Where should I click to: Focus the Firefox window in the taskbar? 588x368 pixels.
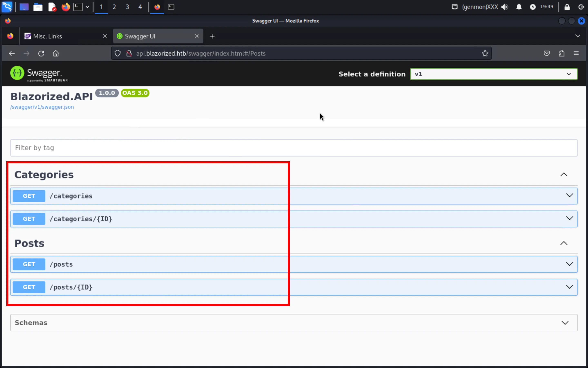coord(157,7)
